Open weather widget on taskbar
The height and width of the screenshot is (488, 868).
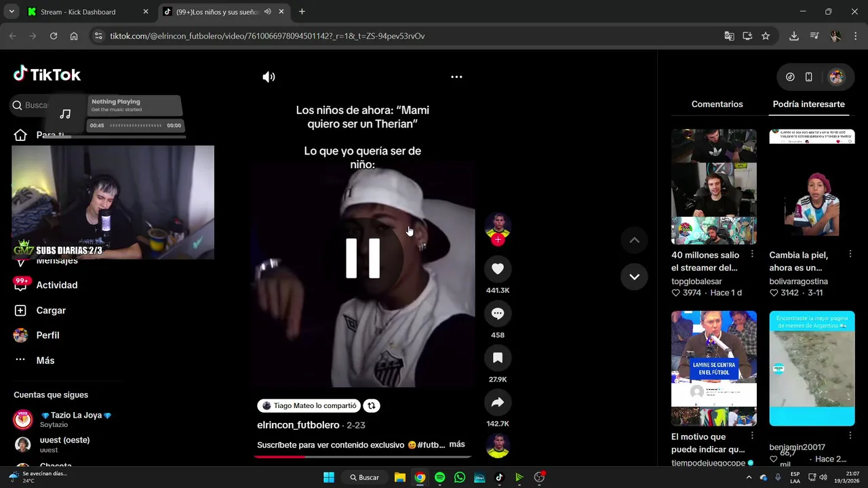click(x=39, y=477)
